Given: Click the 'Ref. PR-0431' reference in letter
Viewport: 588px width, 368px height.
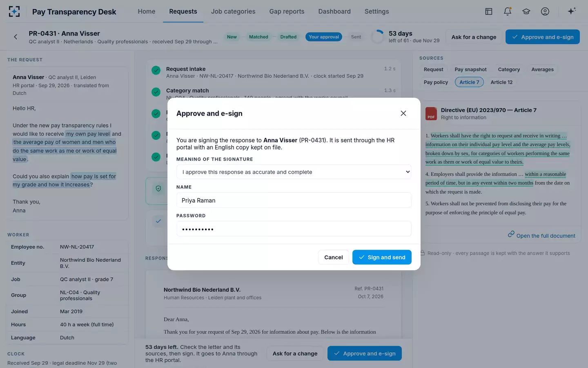Looking at the screenshot, I should click(369, 289).
